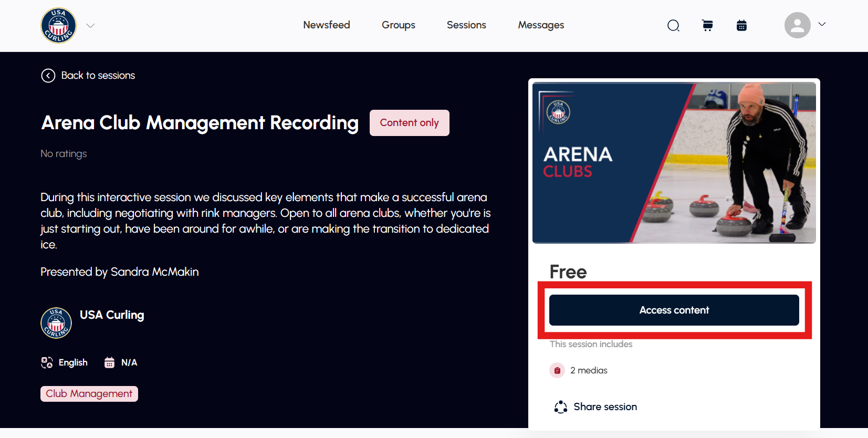This screenshot has height=438, width=868.
Task: Open the USA Curling organizer name
Action: point(112,315)
